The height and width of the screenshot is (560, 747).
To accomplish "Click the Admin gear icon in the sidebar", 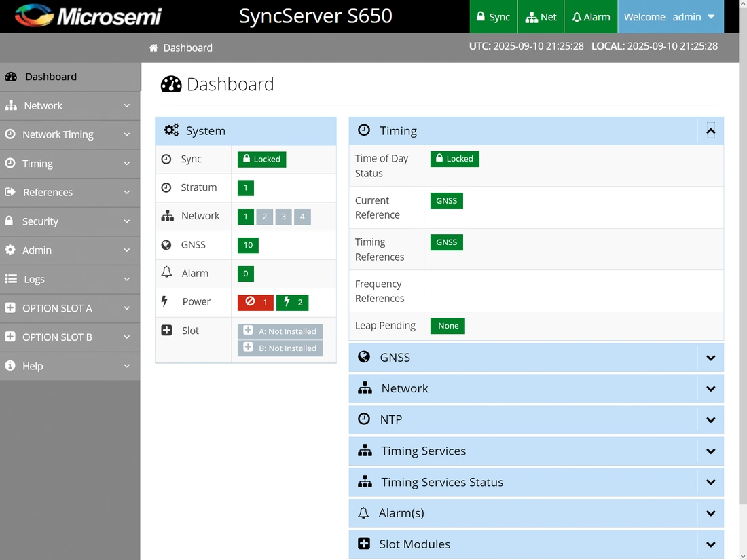I will point(10,250).
